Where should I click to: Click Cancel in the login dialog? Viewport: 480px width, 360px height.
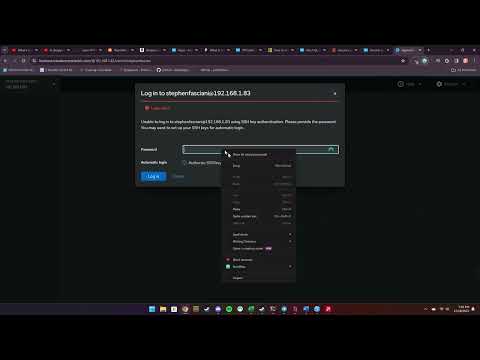coord(178,176)
